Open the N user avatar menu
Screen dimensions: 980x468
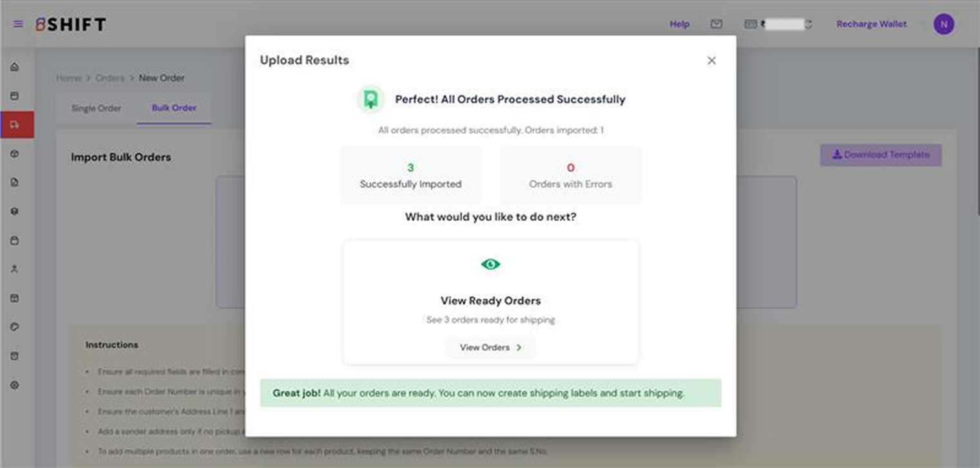click(943, 24)
